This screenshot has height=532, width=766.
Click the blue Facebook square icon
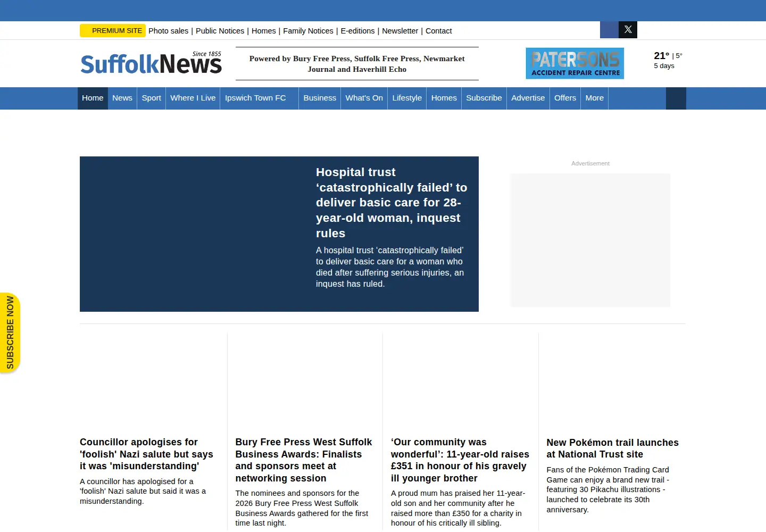(609, 30)
